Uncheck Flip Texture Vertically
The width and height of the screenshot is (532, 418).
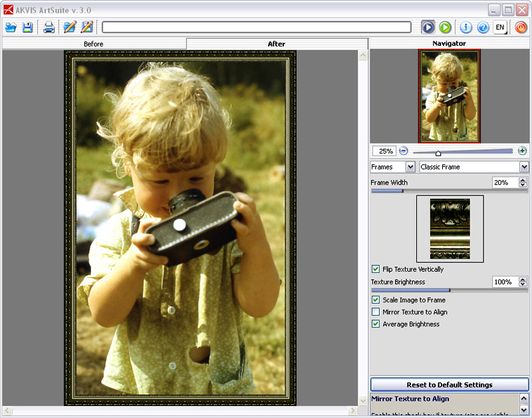[376, 269]
